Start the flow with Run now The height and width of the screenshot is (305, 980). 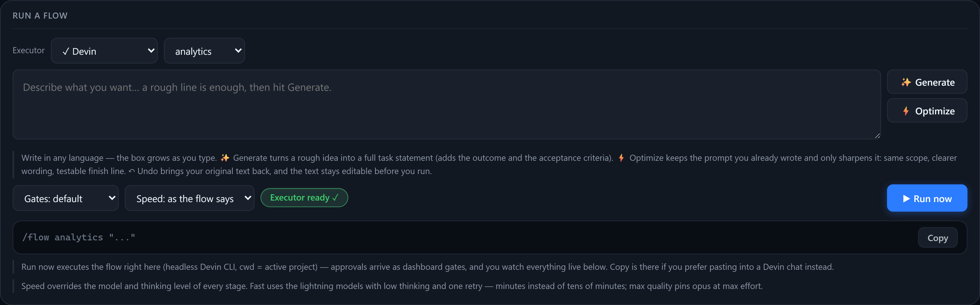[x=927, y=198]
